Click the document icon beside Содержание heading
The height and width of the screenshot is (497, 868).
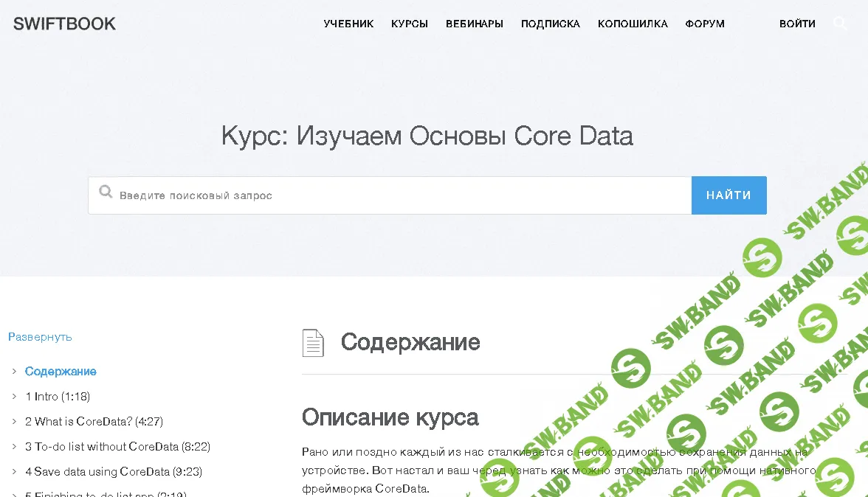tap(313, 342)
